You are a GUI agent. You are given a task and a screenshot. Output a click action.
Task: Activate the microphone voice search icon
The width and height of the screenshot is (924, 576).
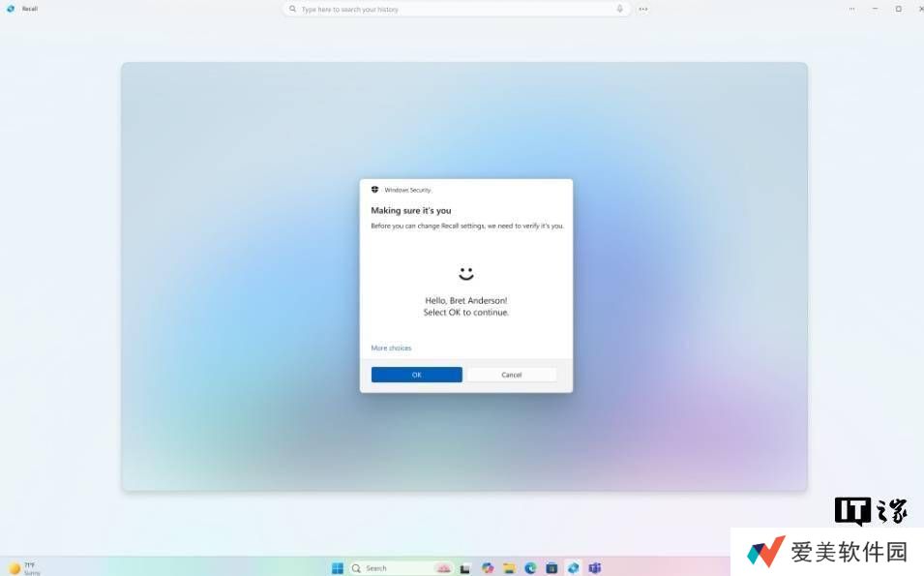[x=619, y=9]
